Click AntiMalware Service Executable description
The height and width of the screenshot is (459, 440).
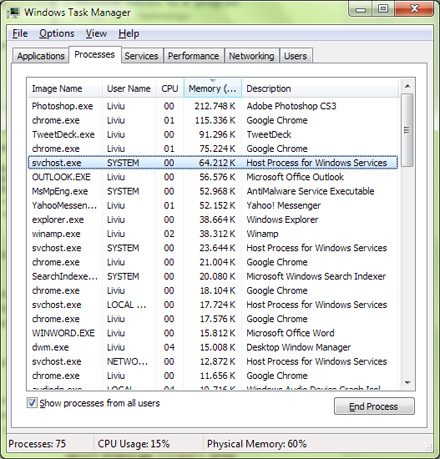(310, 191)
